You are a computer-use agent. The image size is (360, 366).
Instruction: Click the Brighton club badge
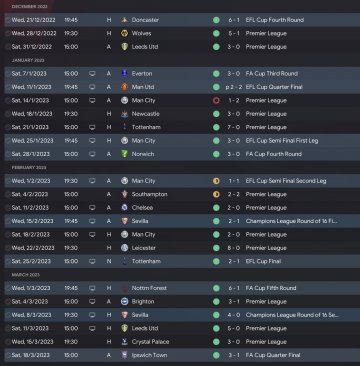(x=125, y=302)
